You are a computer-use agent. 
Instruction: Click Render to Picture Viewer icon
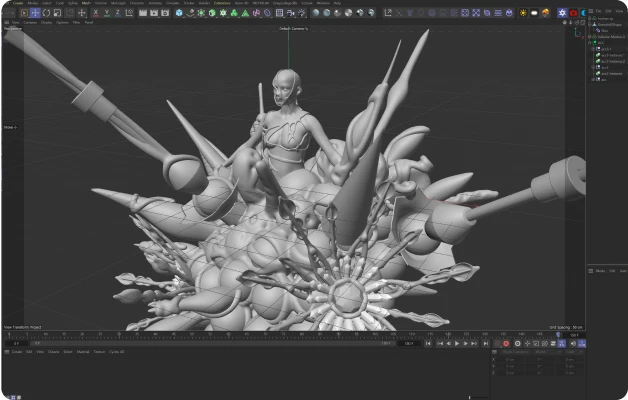point(154,13)
